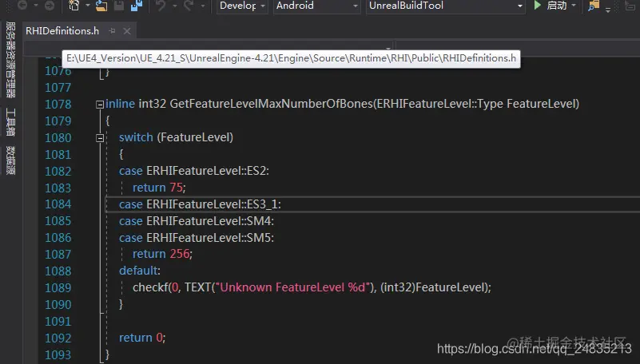Click line number 1092 in the margin
640x364 pixels.
coord(58,338)
